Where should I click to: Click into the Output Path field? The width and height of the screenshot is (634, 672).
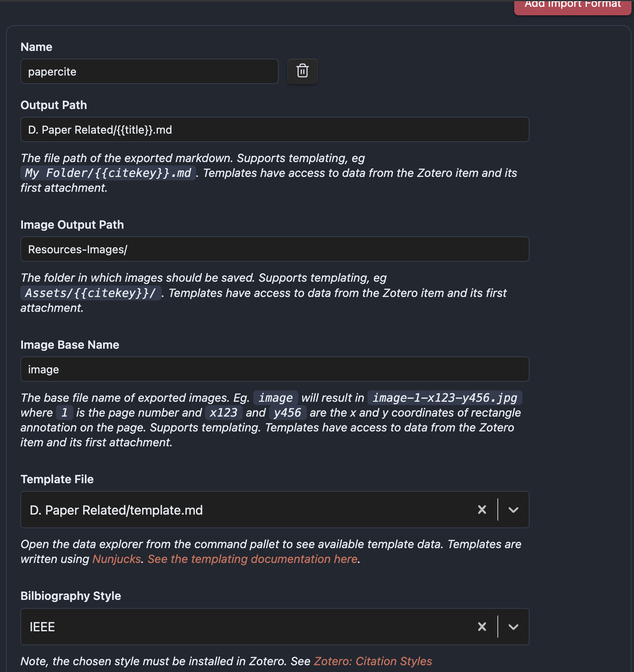click(275, 130)
